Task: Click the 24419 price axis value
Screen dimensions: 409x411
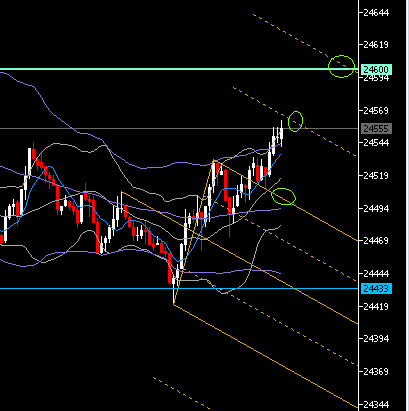Action: [376, 306]
